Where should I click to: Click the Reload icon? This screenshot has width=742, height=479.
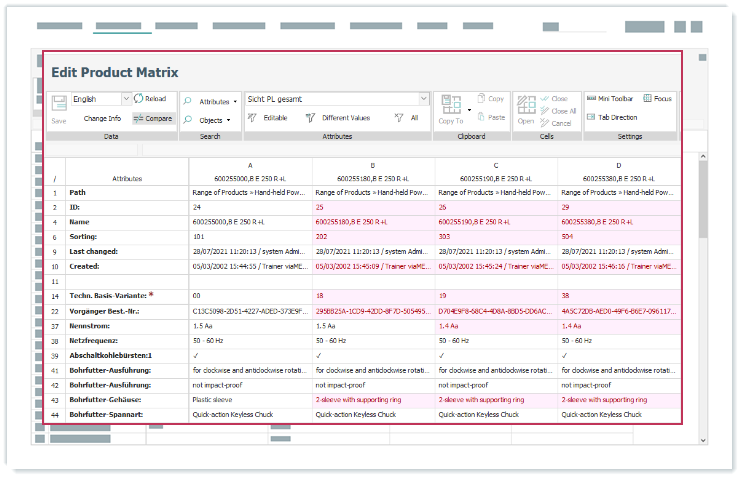click(x=149, y=99)
